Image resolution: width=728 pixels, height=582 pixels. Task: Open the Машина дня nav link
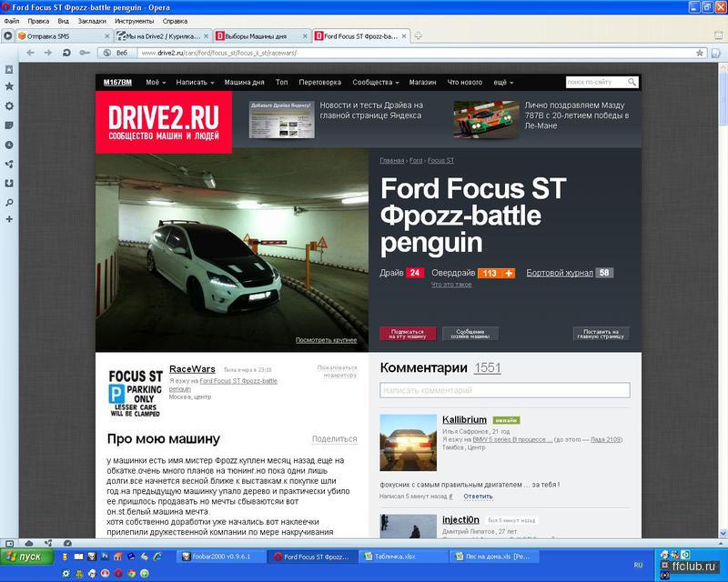(x=244, y=82)
